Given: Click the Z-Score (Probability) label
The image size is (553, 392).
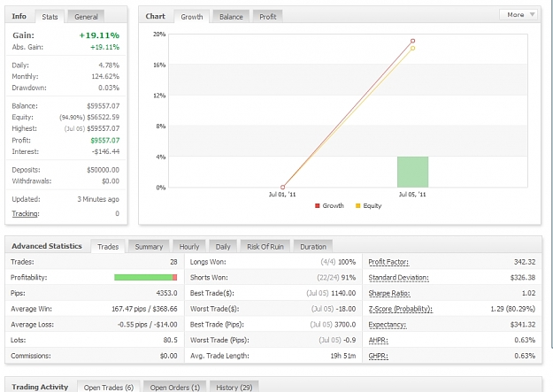Looking at the screenshot, I should coord(400,309).
